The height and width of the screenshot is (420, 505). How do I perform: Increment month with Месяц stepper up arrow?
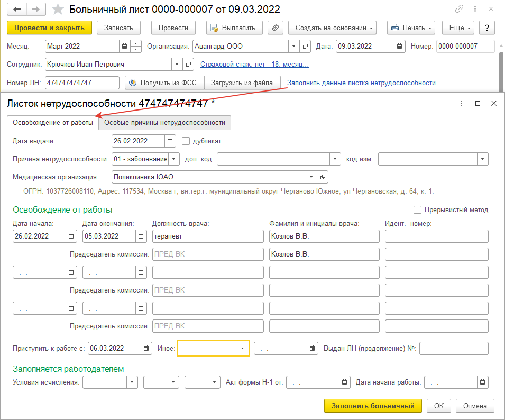[x=135, y=43]
